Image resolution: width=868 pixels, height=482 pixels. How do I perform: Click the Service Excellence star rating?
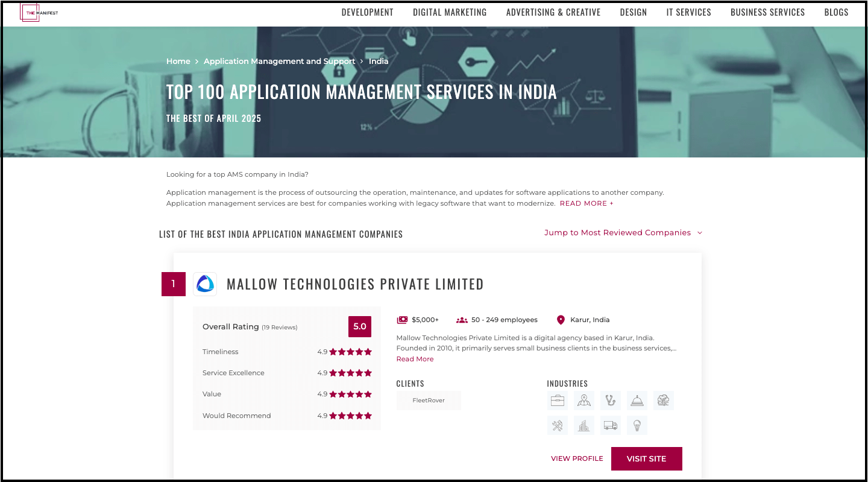350,373
